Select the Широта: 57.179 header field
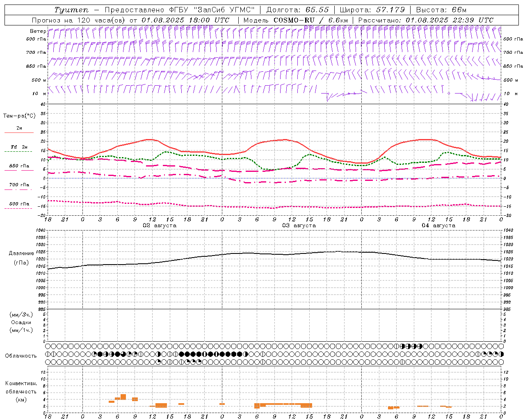 tap(372, 10)
